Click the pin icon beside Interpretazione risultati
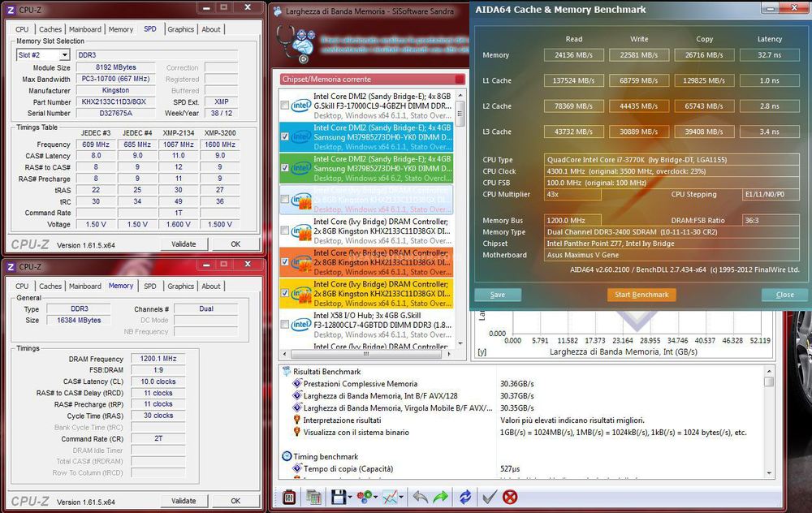This screenshot has height=513, width=812. 296,420
